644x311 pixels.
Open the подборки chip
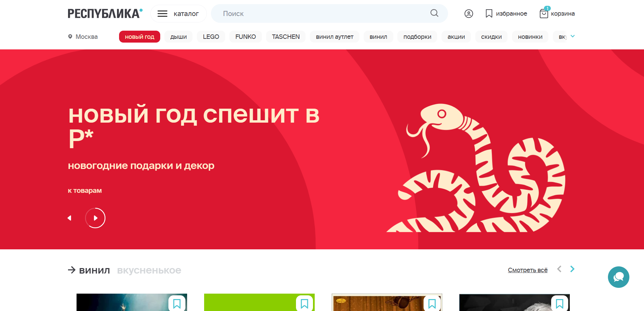[417, 37]
